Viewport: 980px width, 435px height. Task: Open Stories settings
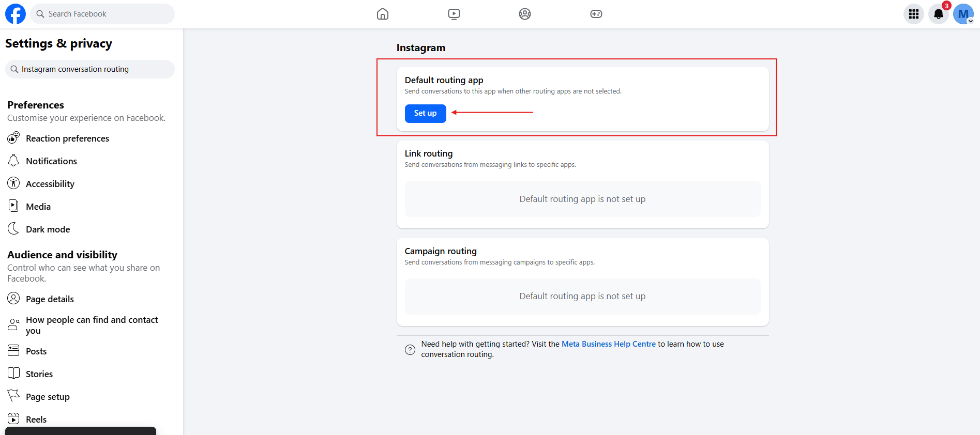click(x=39, y=374)
